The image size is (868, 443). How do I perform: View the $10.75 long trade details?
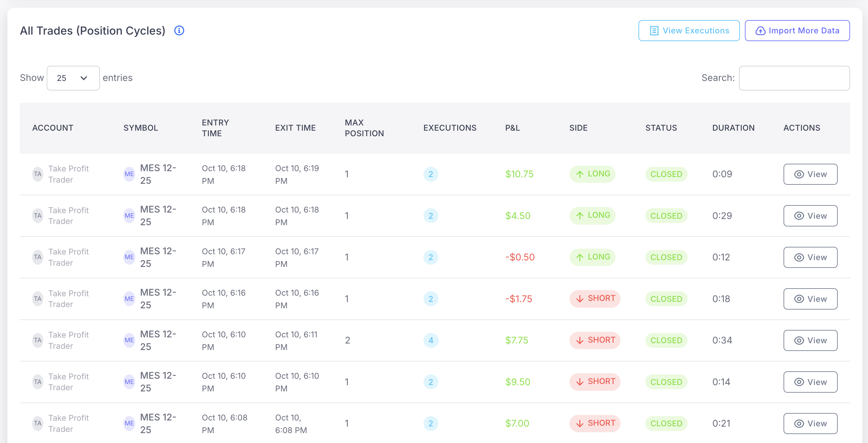click(x=810, y=174)
